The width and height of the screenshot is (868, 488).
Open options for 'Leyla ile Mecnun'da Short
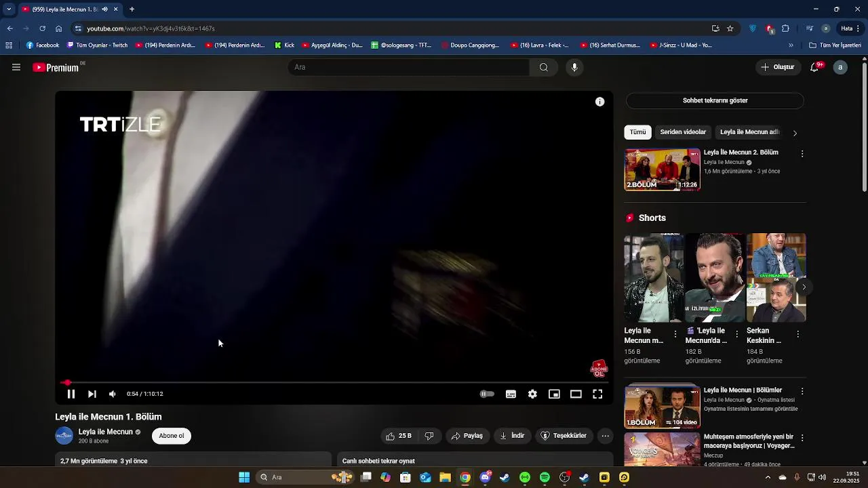[x=736, y=334]
